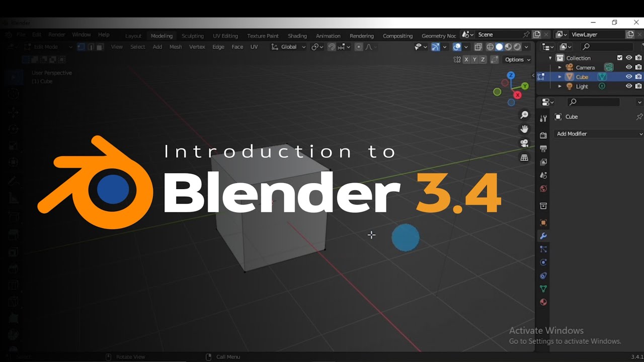Expand the Camera tree item
The image size is (644, 362).
pyautogui.click(x=559, y=67)
